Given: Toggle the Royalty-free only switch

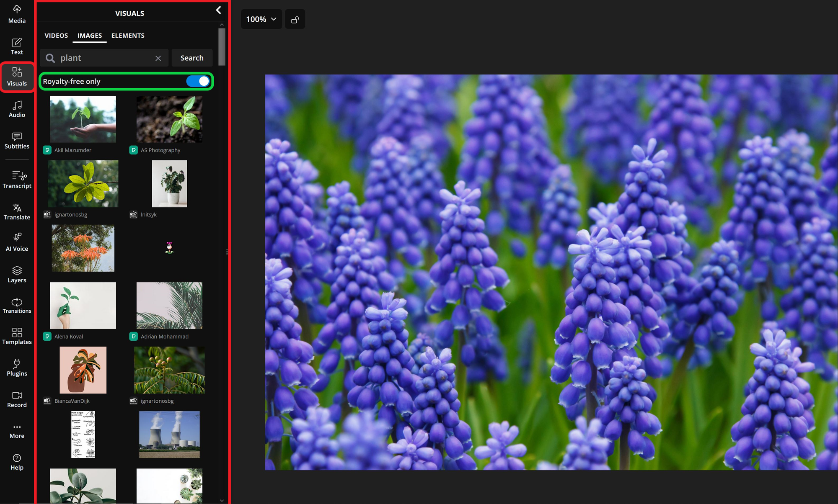Looking at the screenshot, I should click(x=198, y=81).
